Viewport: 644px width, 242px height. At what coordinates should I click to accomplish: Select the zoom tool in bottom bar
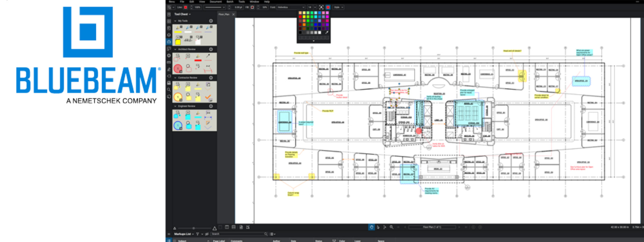pos(391,227)
